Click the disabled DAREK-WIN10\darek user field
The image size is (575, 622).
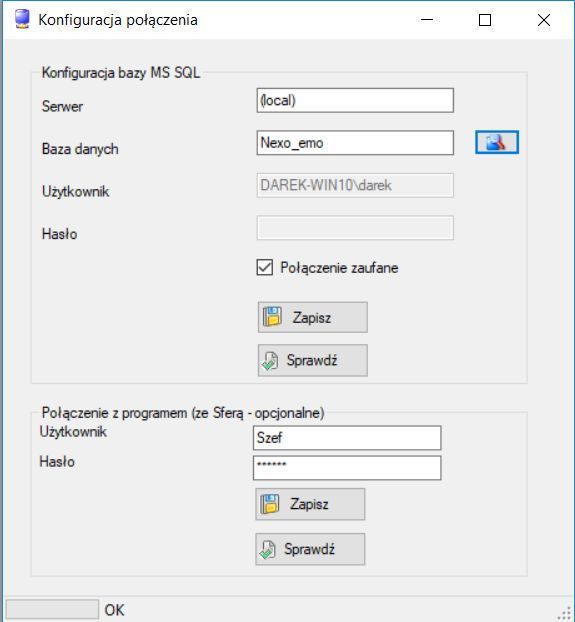point(355,185)
